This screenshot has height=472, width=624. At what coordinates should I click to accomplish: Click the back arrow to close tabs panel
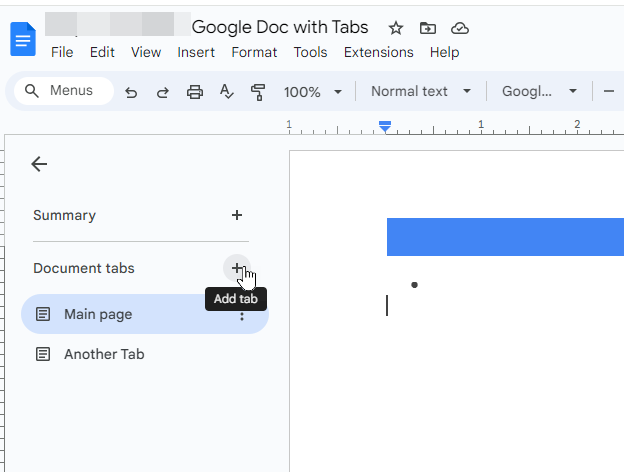click(x=39, y=164)
